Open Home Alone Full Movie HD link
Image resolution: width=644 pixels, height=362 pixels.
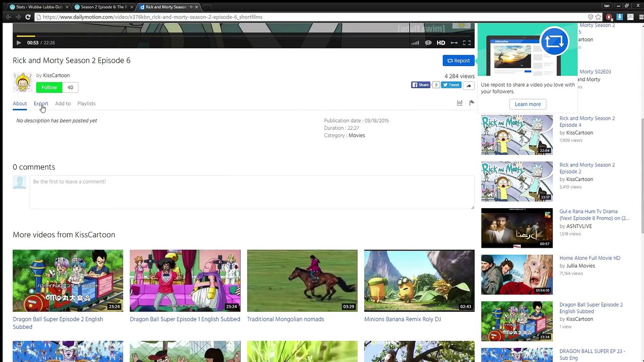coord(590,258)
